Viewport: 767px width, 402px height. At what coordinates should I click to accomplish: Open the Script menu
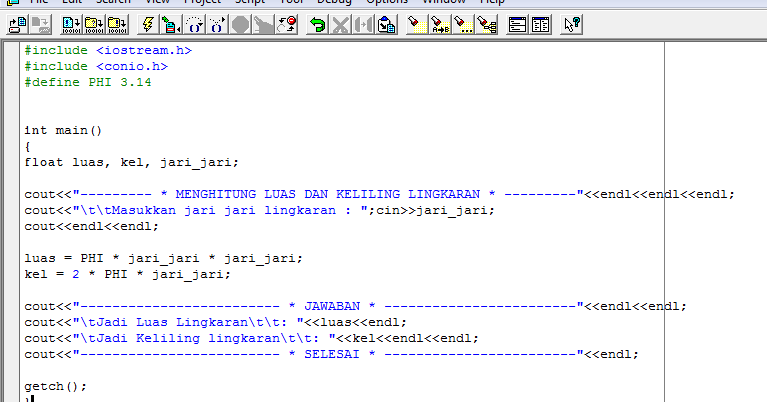250,2
